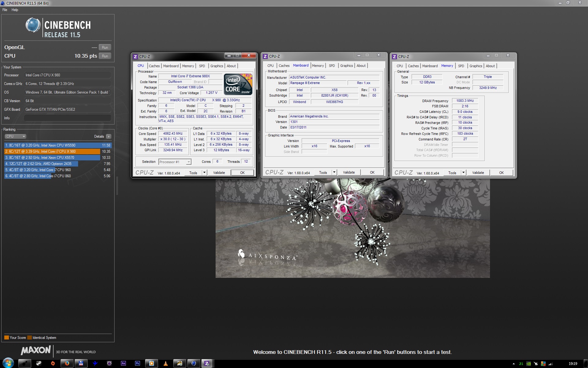Click Core Speed value 4062.43 MHz
The height and width of the screenshot is (368, 588).
click(173, 134)
